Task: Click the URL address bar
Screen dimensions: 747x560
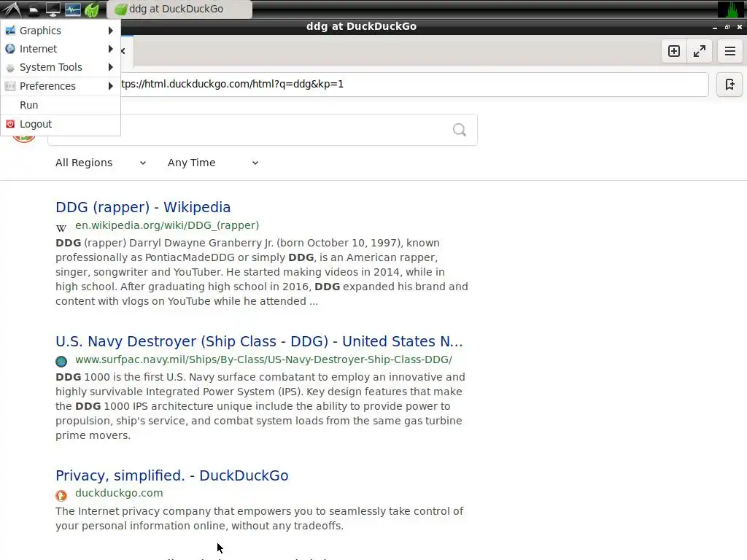Action: coord(414,85)
